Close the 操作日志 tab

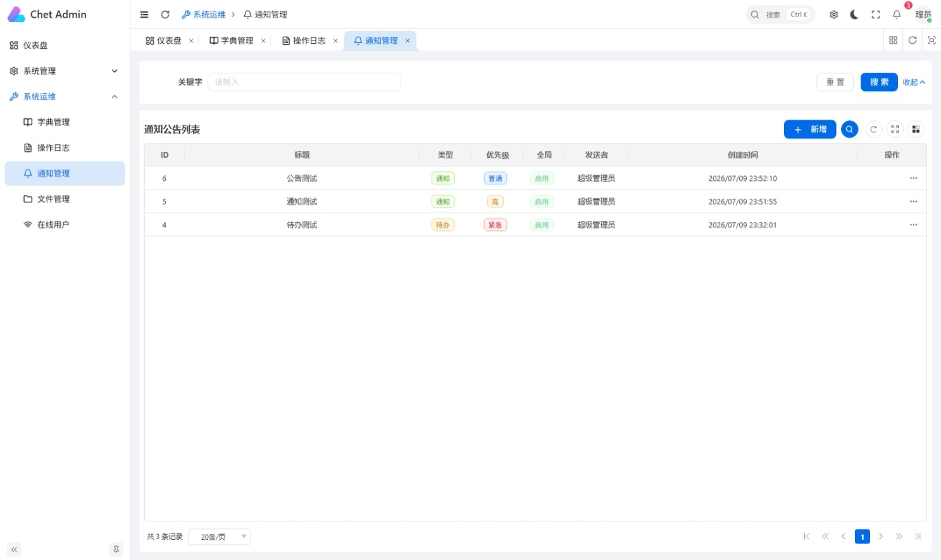coord(335,40)
